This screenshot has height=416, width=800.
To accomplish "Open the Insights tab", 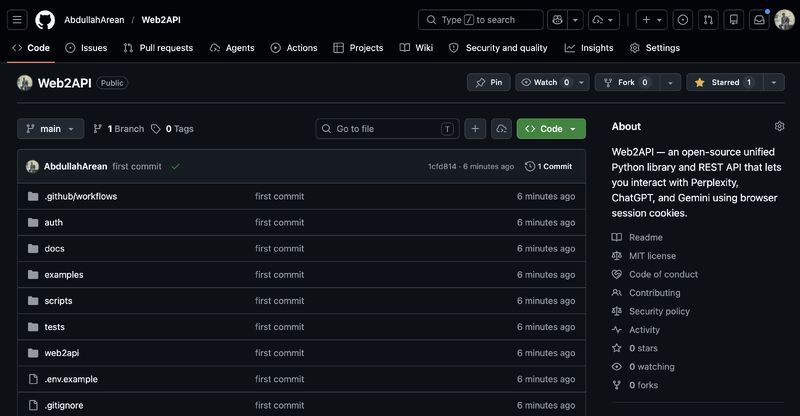I will tap(589, 48).
